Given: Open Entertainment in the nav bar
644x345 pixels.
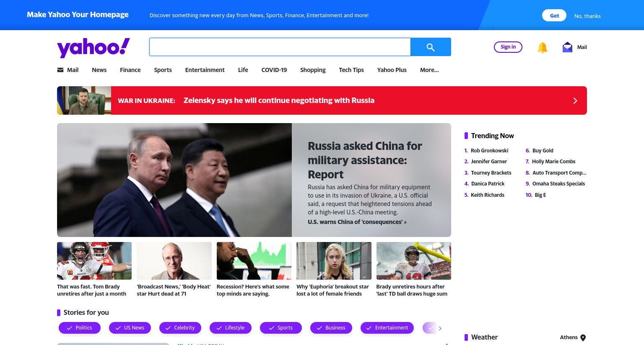Looking at the screenshot, I should (x=205, y=70).
